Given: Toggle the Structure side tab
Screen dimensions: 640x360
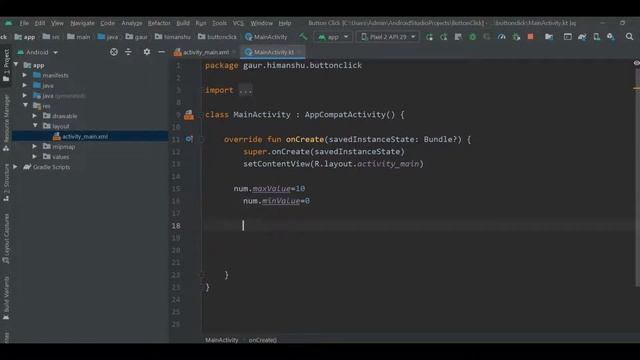Looking at the screenshot, I should click(6, 182).
